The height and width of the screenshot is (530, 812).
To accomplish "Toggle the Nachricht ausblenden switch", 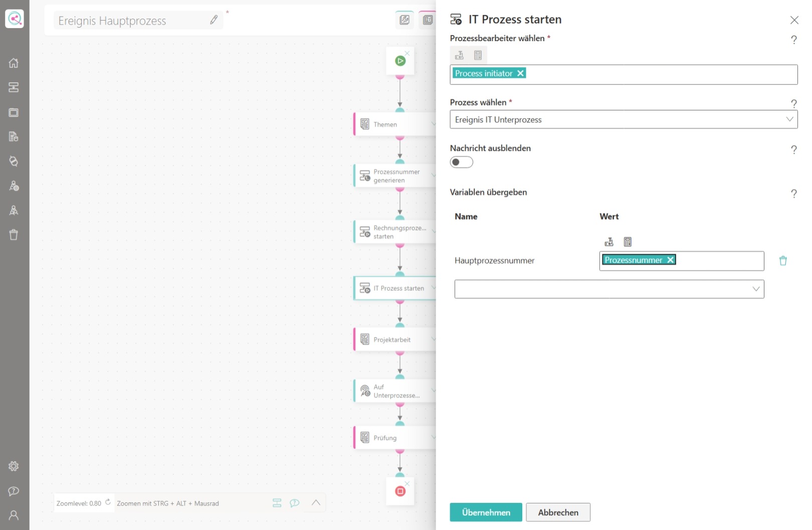I will click(x=462, y=162).
